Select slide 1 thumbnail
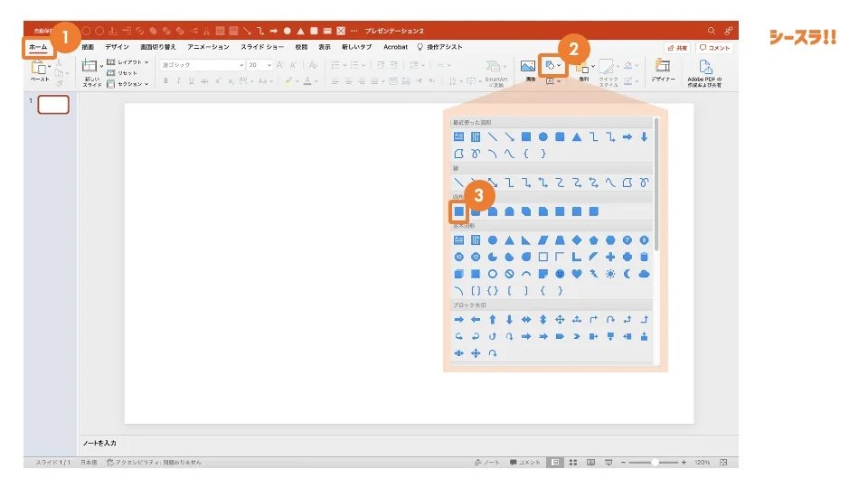The width and height of the screenshot is (868, 488). coord(53,105)
